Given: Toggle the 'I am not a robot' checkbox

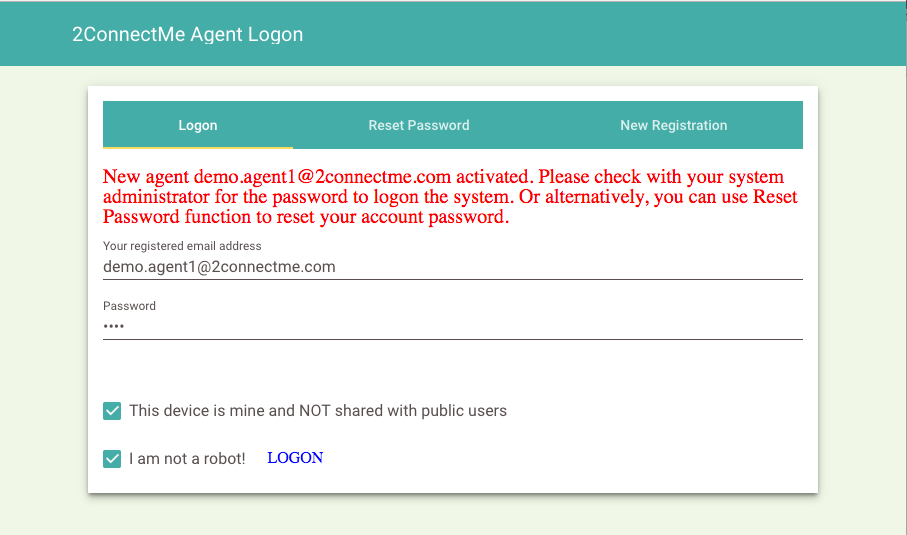Looking at the screenshot, I should [112, 459].
